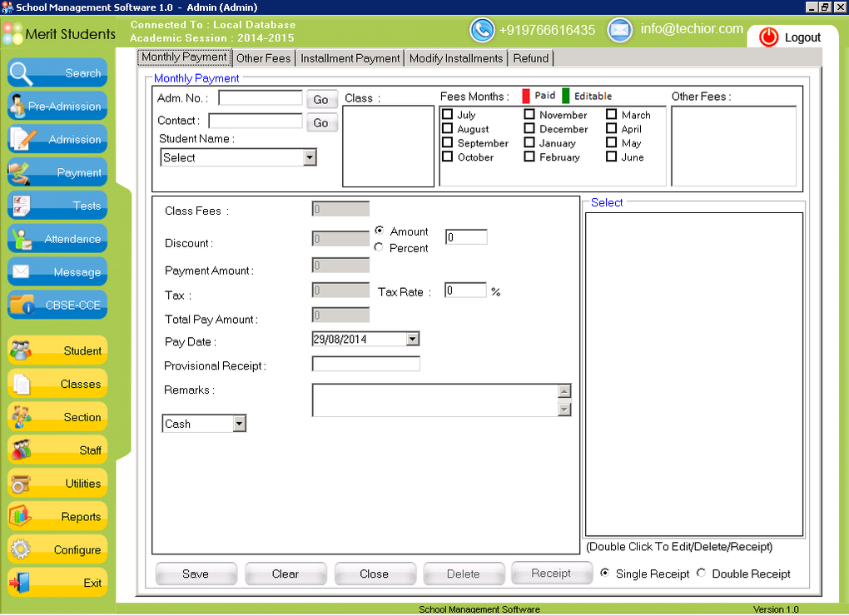Image resolution: width=849 pixels, height=616 pixels.
Task: Click Go next to Contact
Action: tap(321, 123)
